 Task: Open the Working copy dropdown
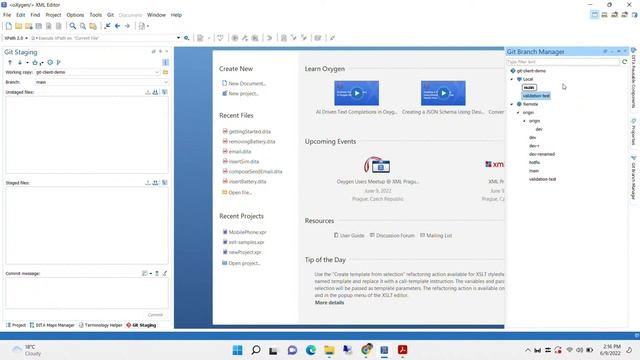click(157, 72)
